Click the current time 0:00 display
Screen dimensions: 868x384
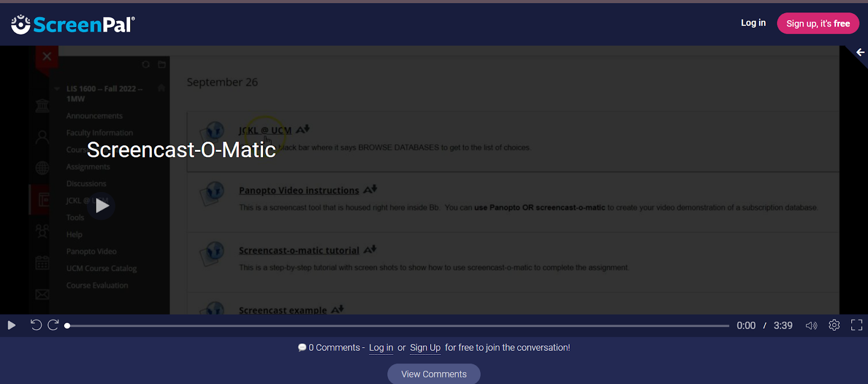(746, 325)
